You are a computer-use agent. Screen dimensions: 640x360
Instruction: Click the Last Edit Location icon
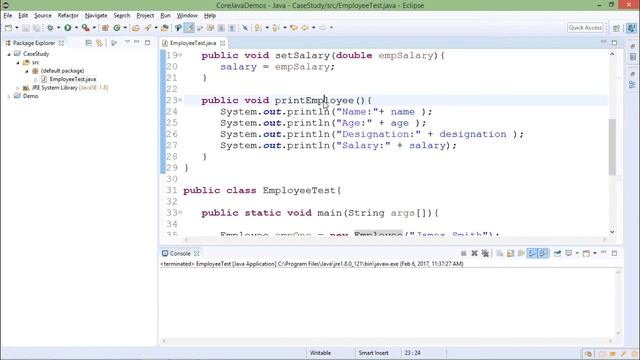(294, 28)
